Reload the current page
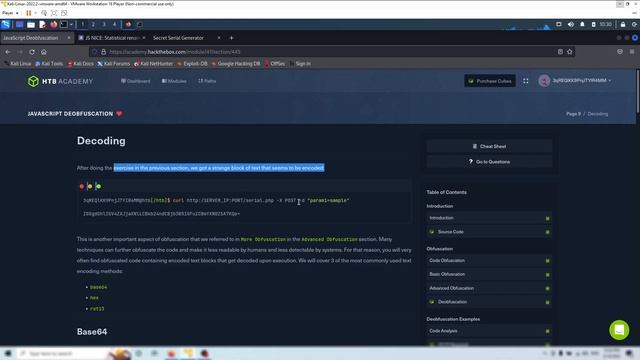The height and width of the screenshot is (360, 640). pyautogui.click(x=32, y=52)
